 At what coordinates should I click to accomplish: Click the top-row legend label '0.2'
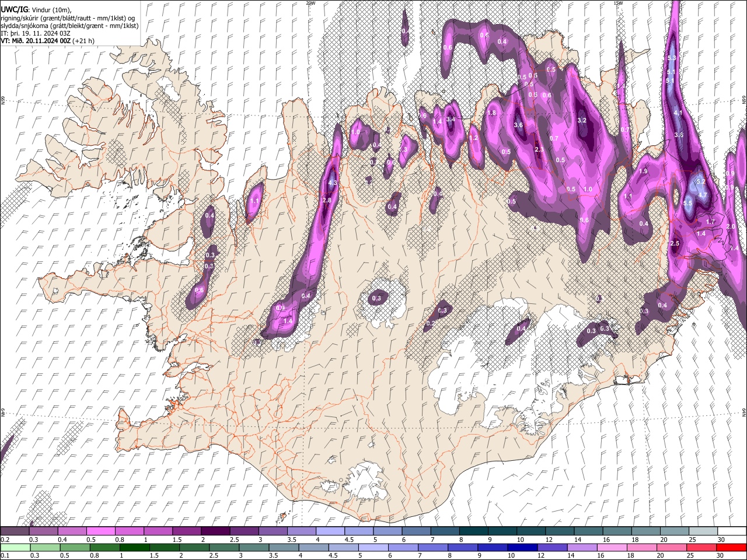5,540
